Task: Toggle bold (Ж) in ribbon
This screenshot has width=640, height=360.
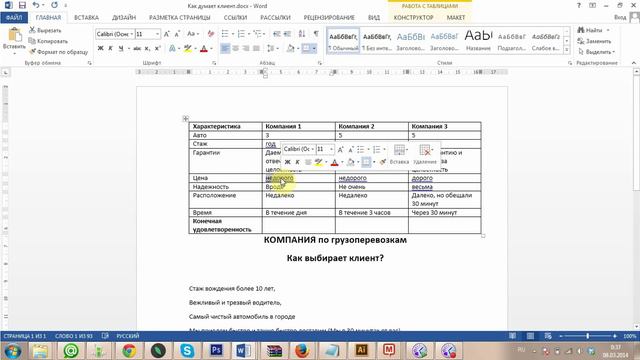Action: (100, 49)
